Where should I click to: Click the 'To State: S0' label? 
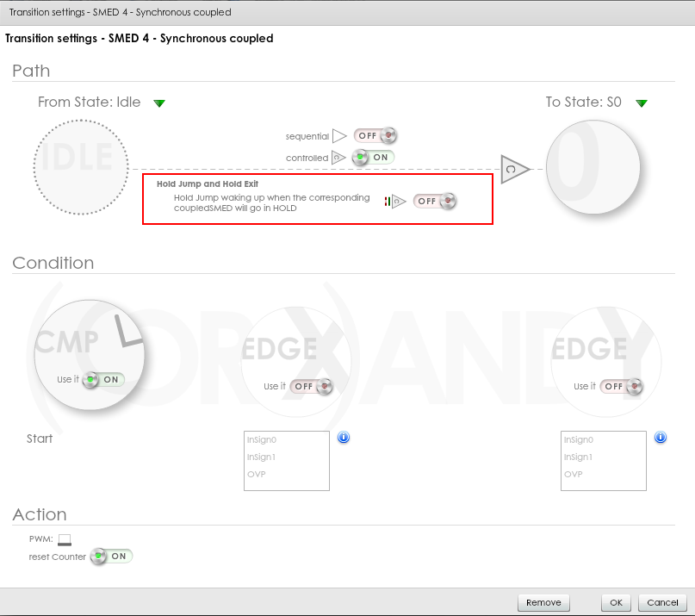(583, 103)
